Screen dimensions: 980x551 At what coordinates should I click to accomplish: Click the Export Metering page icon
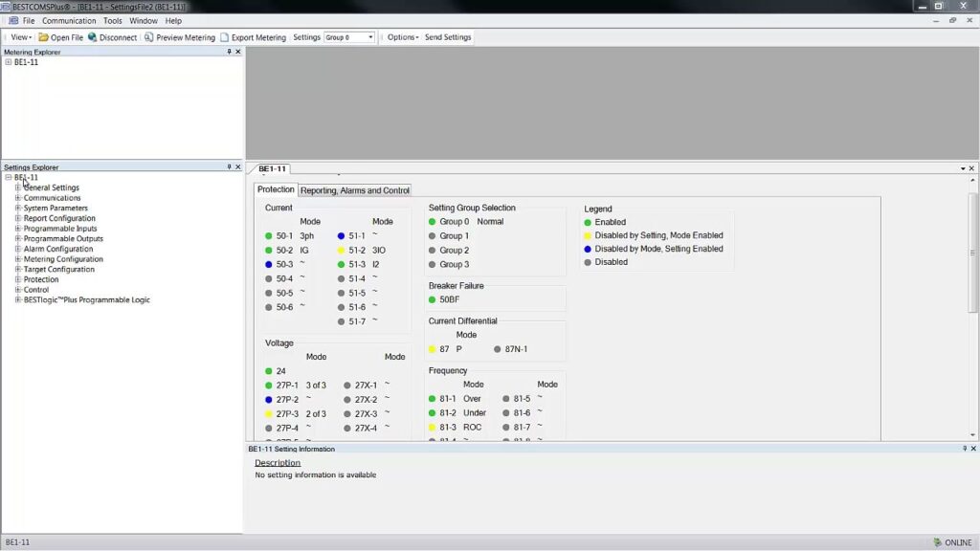pyautogui.click(x=225, y=37)
